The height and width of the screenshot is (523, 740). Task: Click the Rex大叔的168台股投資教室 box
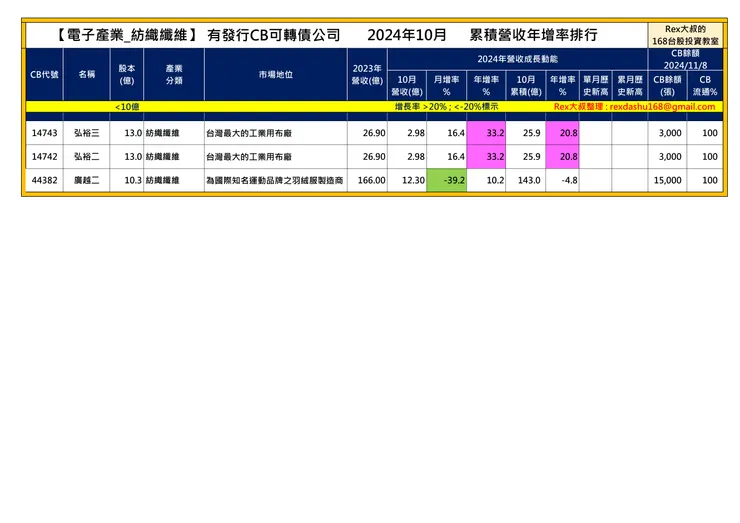(x=685, y=35)
